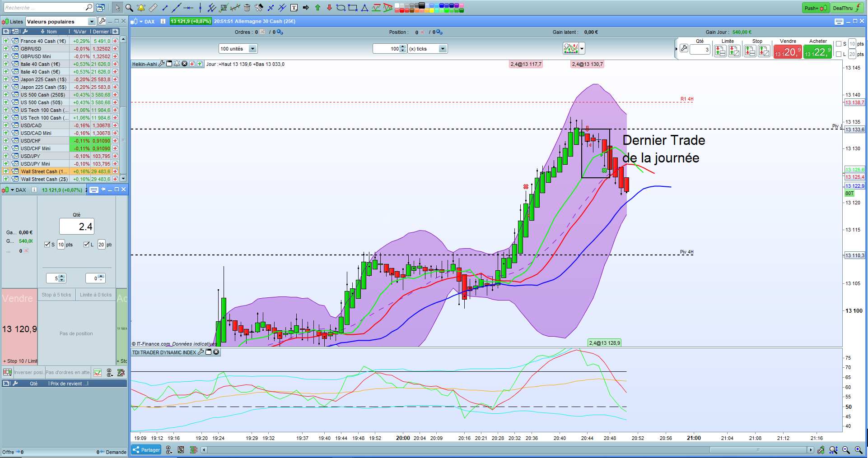Open the Valeurs populaires list dropdown
Image resolution: width=868 pixels, height=458 pixels.
[x=92, y=21]
